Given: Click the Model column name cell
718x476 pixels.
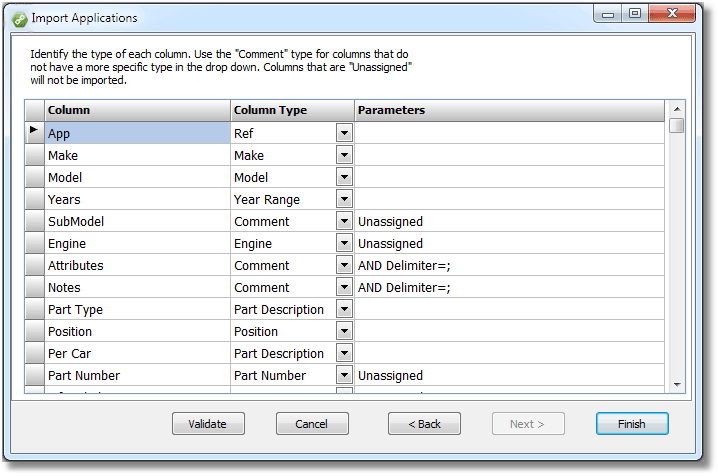Looking at the screenshot, I should [137, 177].
